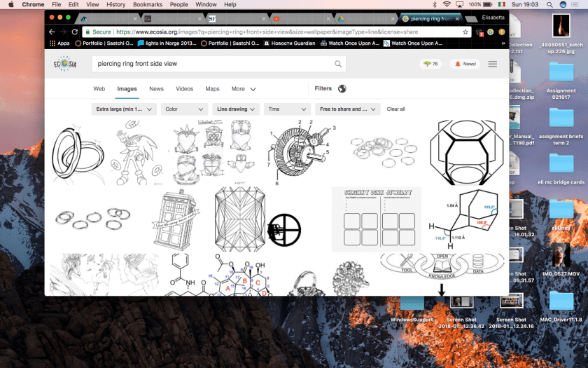
Task: Click the browser back arrow
Action: [x=52, y=32]
